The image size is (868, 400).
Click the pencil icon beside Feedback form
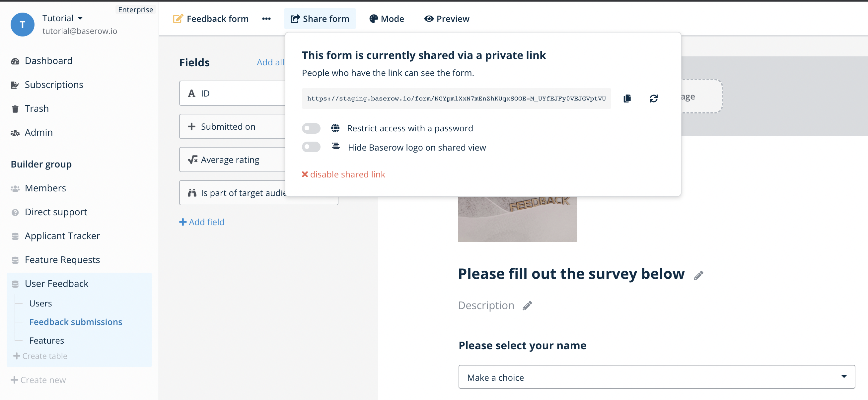click(x=178, y=19)
